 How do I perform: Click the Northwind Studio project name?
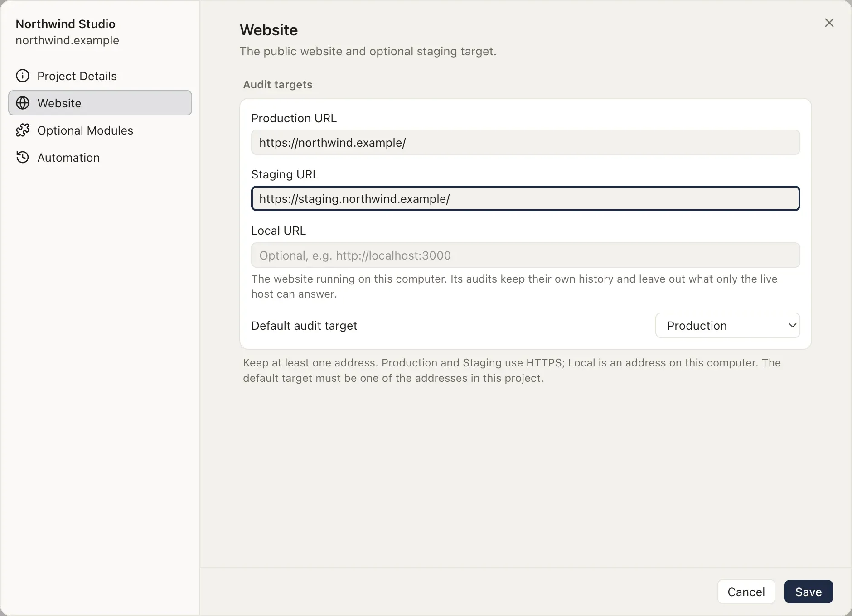click(65, 24)
